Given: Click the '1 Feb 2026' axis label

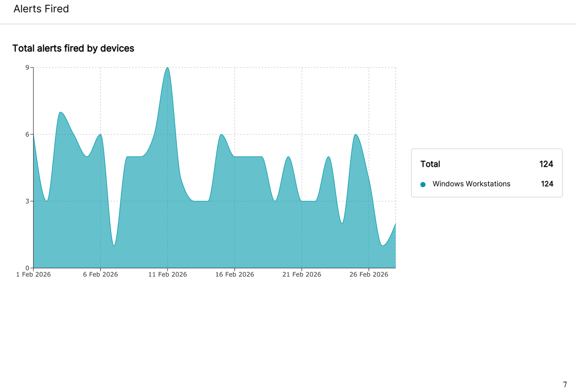Looking at the screenshot, I should click(x=33, y=275).
